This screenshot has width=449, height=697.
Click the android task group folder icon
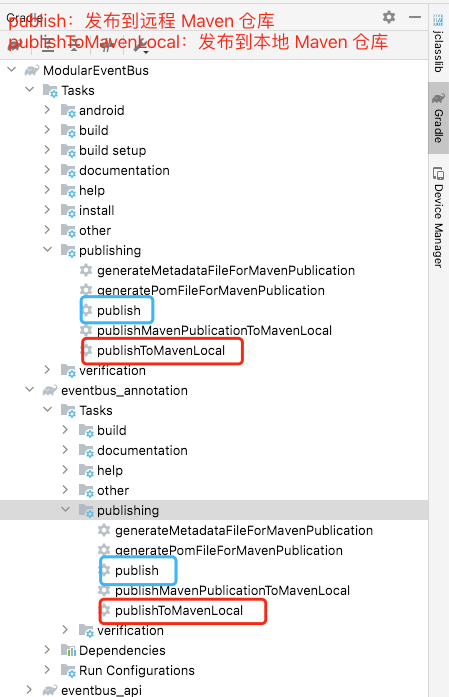click(x=68, y=110)
